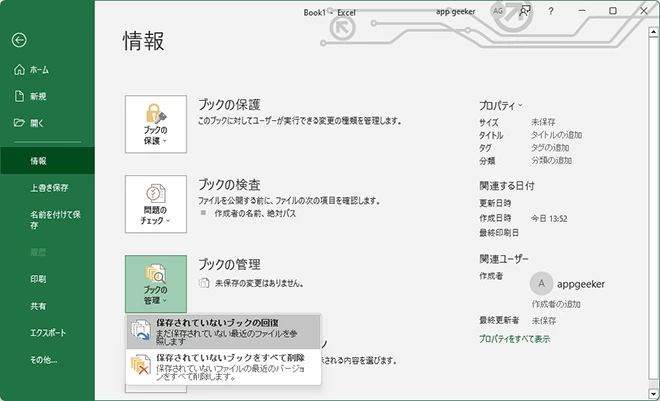Viewport: 660px width, 401px height.
Task: Click the back arrow to exit backstage
Action: [x=18, y=40]
